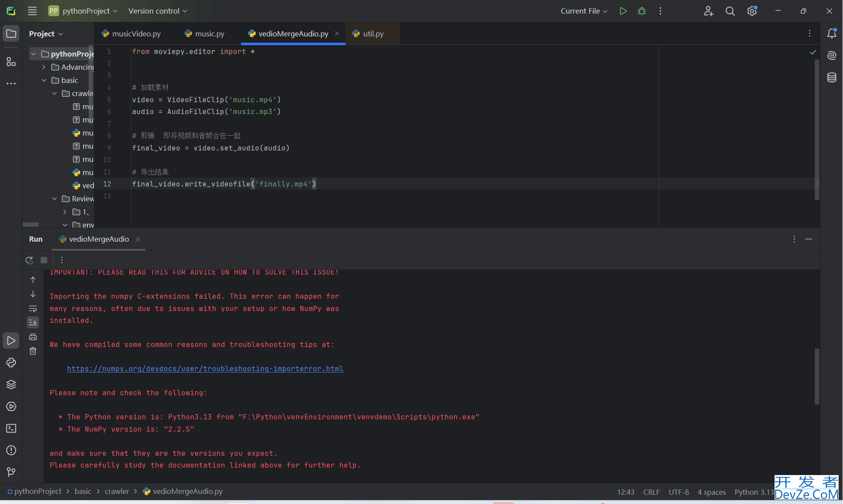The width and height of the screenshot is (843, 504).
Task: Toggle soft-wrap in Run console
Action: [33, 308]
